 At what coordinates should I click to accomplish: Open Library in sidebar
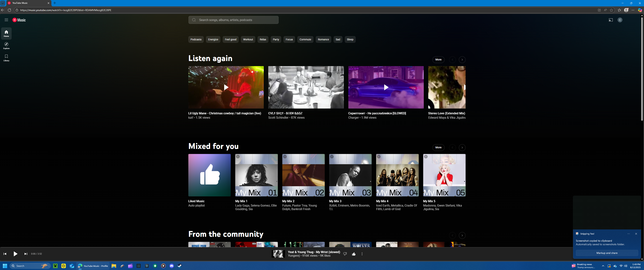click(6, 58)
